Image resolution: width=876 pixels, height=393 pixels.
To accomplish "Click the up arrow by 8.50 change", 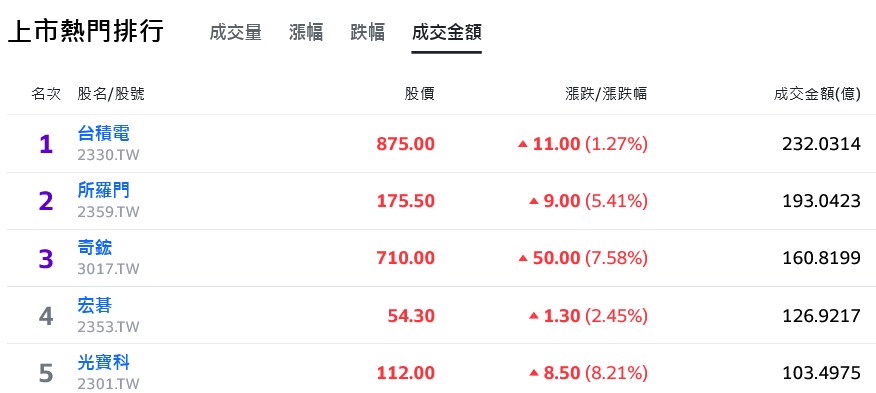I will tap(534, 373).
